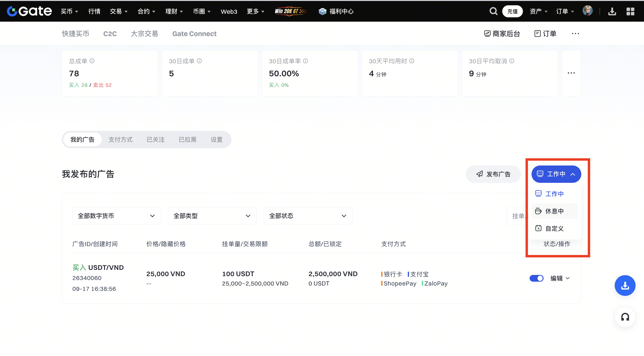Expand the 全部状态 filter dropdown
Screen dimensions: 644x356
click(x=308, y=216)
